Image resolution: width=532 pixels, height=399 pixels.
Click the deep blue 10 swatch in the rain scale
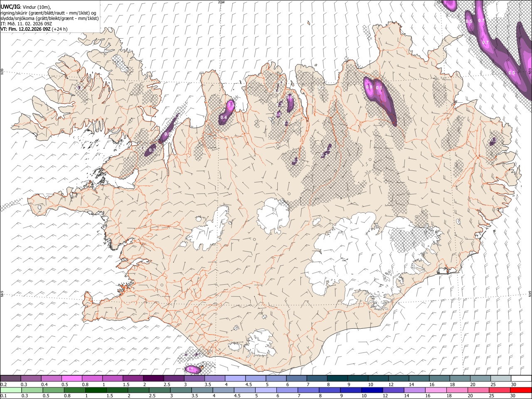click(x=372, y=390)
